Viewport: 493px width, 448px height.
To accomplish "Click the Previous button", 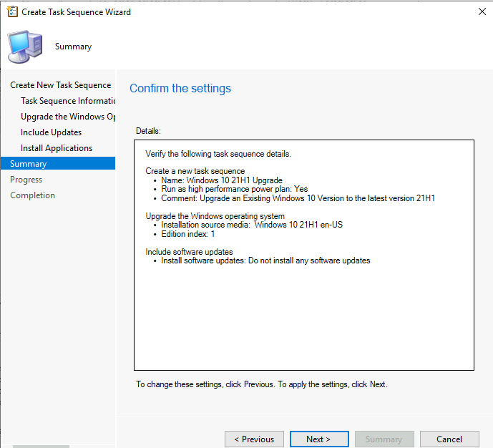I will click(x=254, y=439).
